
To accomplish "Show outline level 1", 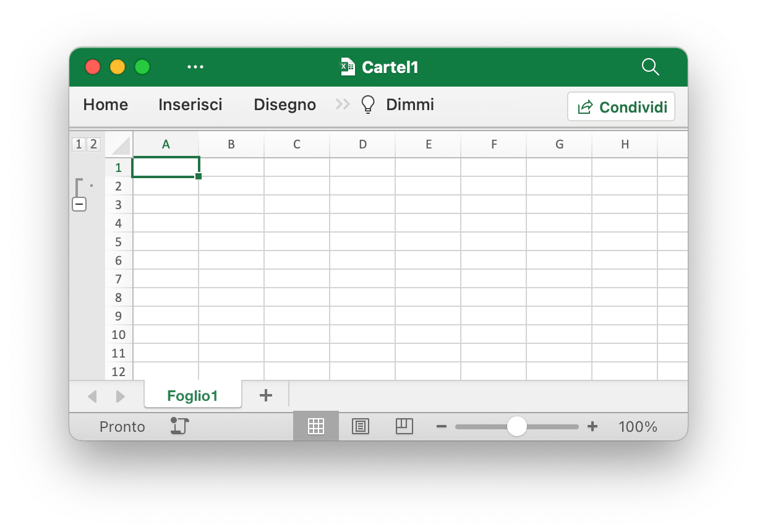I will [x=79, y=144].
